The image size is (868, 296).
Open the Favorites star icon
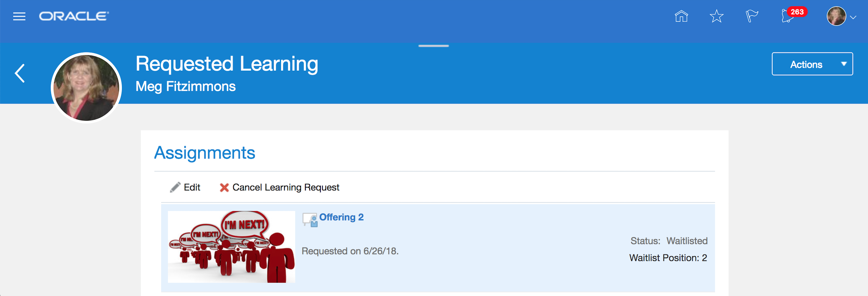pyautogui.click(x=716, y=16)
